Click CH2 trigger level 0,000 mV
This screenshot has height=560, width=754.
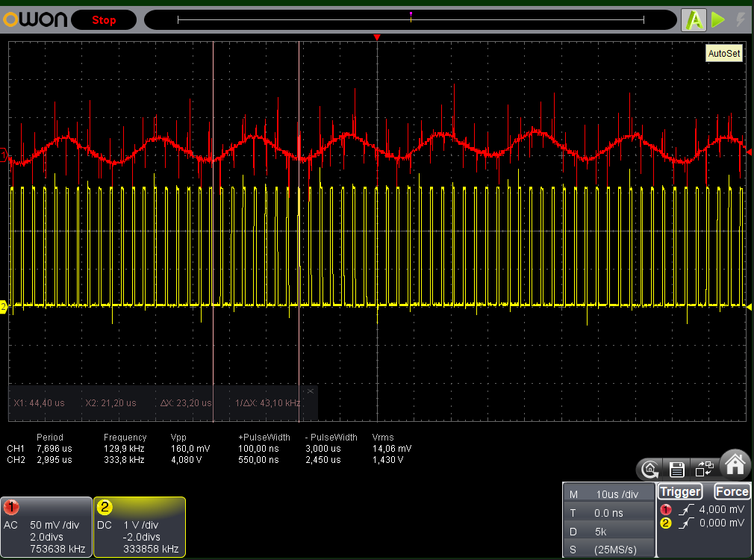(721, 523)
